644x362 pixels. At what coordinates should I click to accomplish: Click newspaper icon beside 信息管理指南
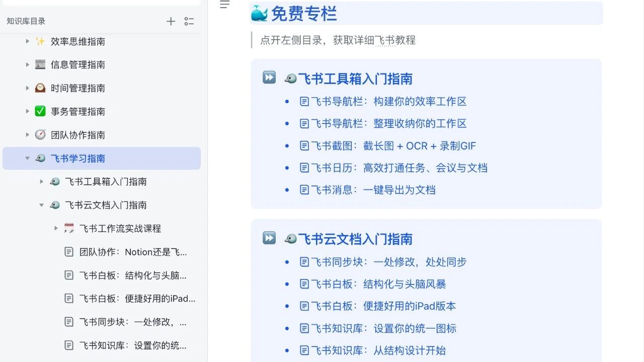40,64
